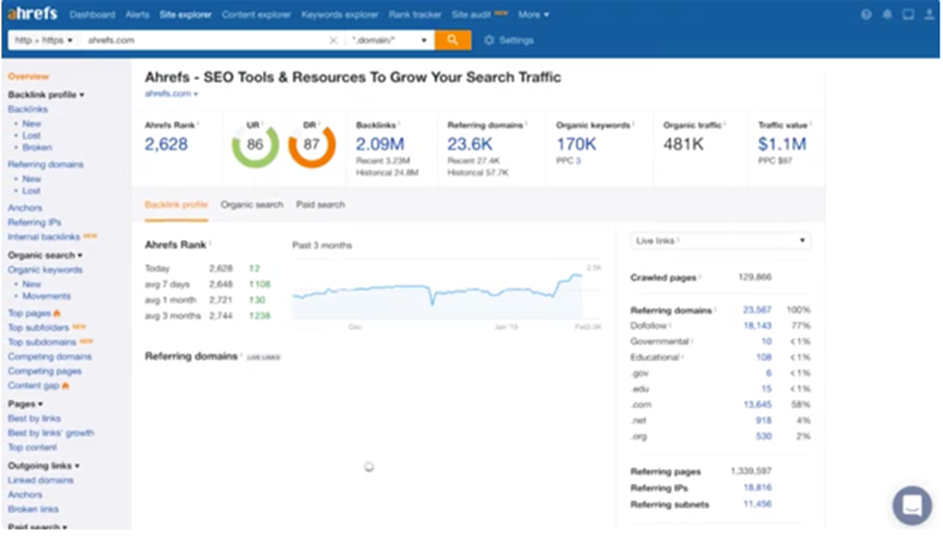Image resolution: width=943 pixels, height=546 pixels.
Task: Click the 13,645 .com domains count
Action: (x=757, y=405)
